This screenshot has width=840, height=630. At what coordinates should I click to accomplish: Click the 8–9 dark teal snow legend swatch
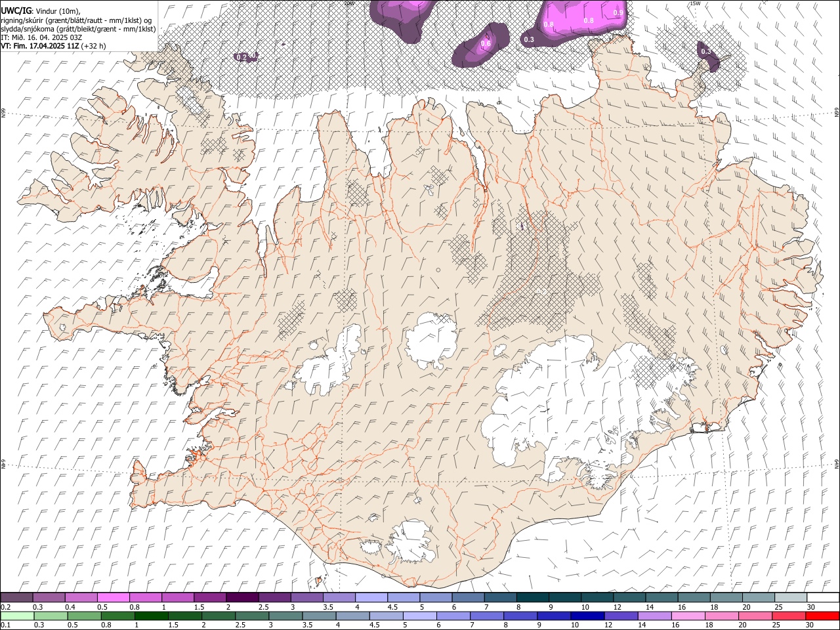click(532, 598)
